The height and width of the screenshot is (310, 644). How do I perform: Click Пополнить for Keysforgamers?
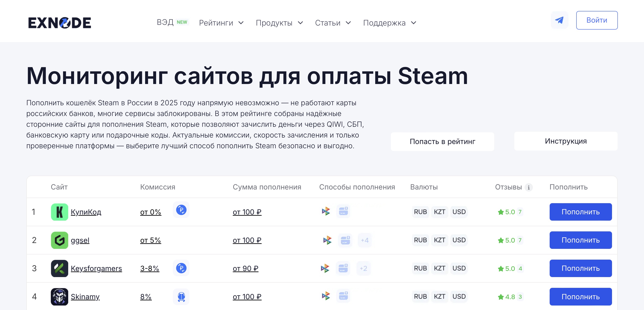tap(580, 268)
